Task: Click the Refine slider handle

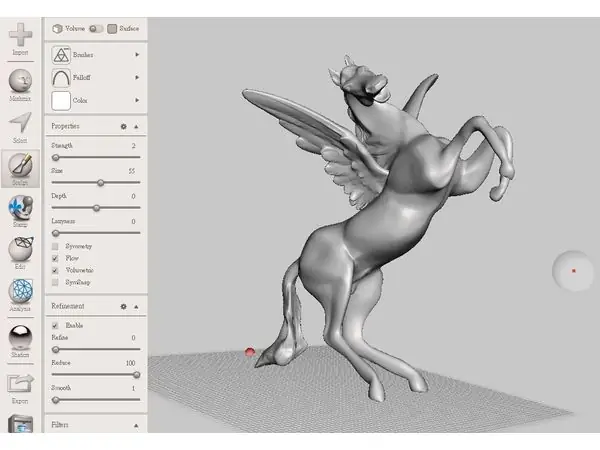Action: tap(56, 349)
